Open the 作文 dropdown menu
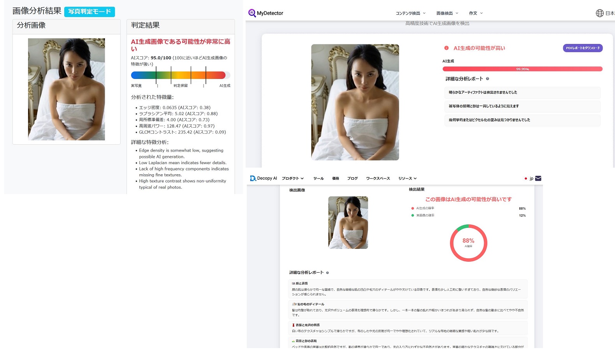 [476, 13]
